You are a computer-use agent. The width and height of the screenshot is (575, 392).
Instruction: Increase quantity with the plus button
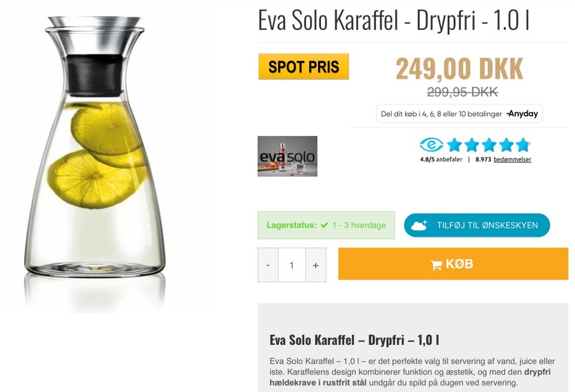[316, 265]
